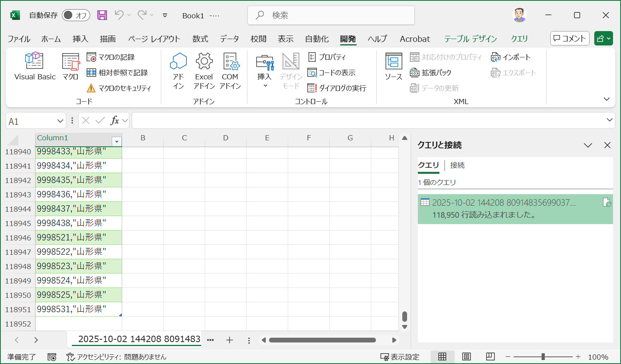Open the COM Add-ins (COM アドイン) dialog
This screenshot has height=364, width=621.
(x=230, y=71)
